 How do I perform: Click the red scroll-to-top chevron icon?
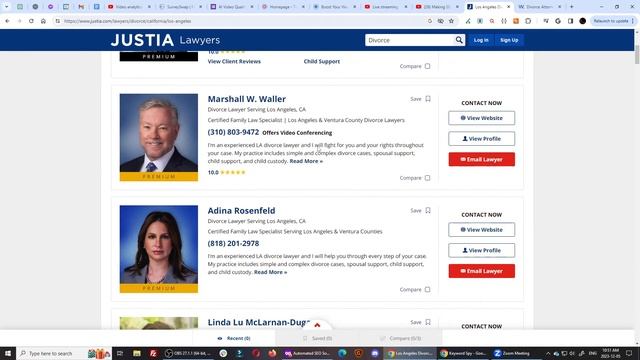317,325
